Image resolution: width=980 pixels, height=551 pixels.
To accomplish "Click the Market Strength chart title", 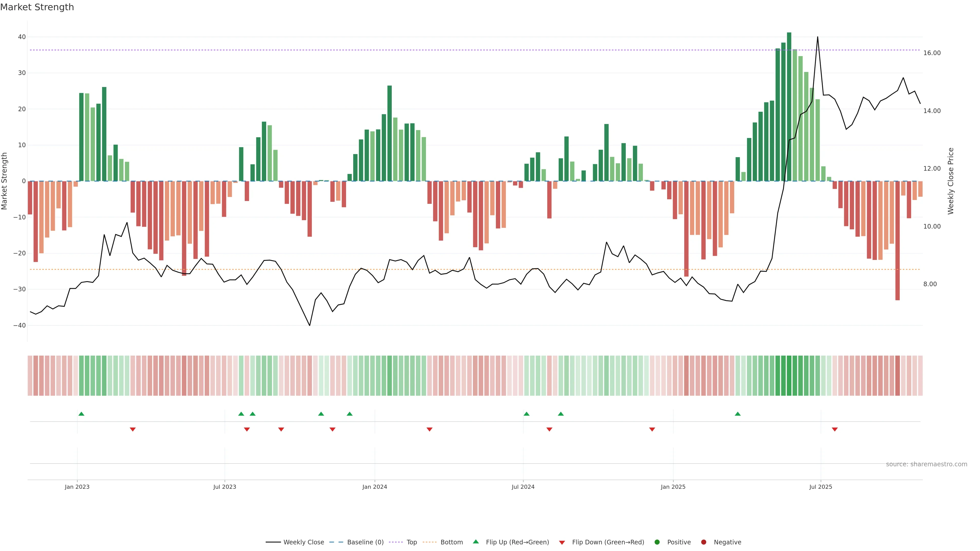I will point(37,7).
